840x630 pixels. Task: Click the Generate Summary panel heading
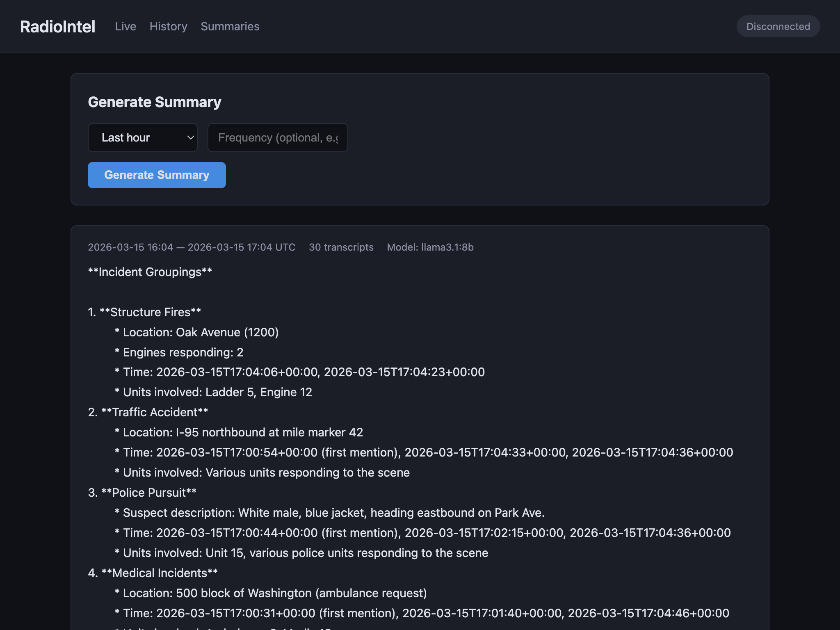click(154, 102)
